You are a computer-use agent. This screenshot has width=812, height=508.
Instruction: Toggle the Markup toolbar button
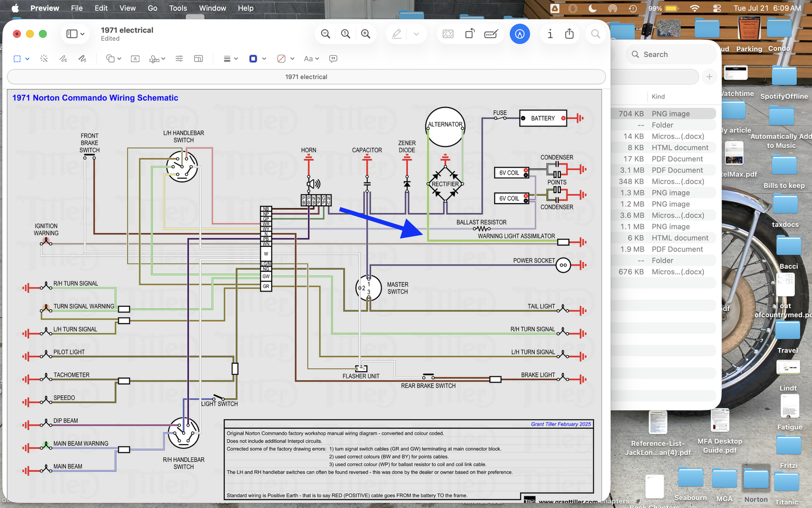[520, 34]
